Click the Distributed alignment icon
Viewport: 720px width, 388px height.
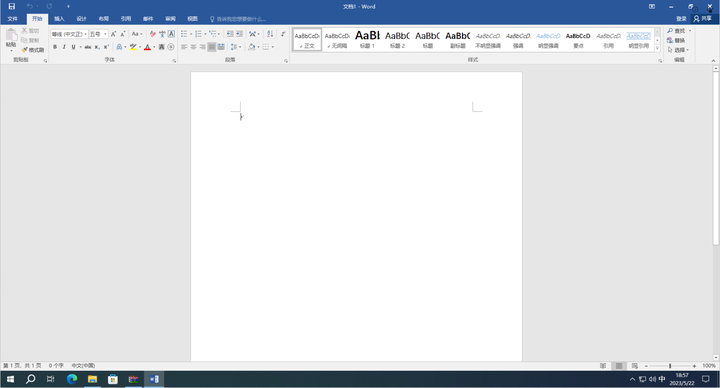221,47
